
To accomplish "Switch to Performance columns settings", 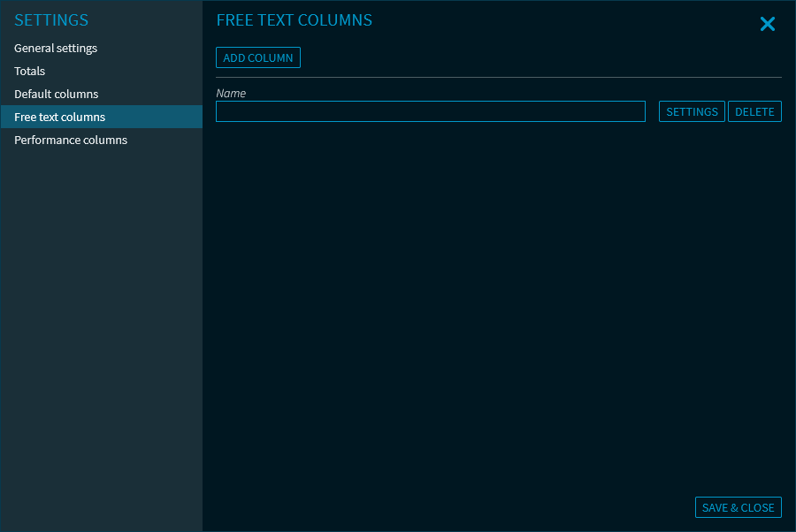I will pos(71,141).
